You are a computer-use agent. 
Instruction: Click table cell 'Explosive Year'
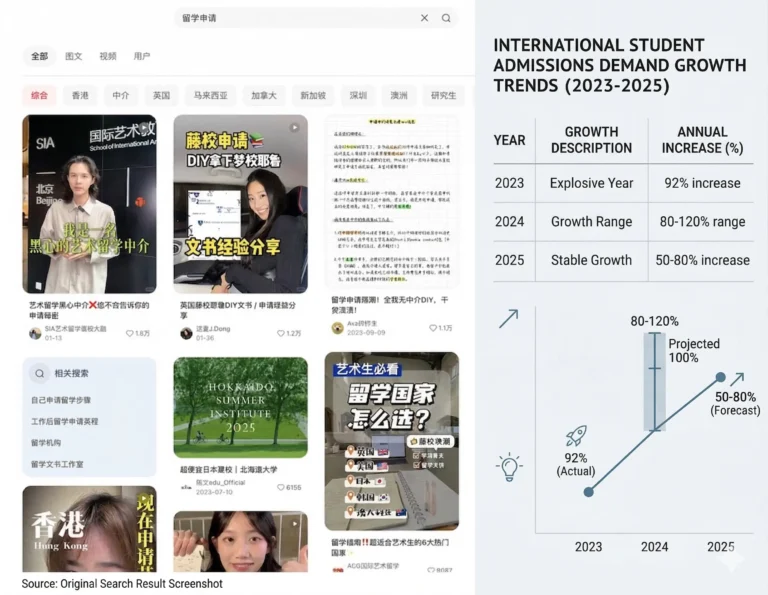(591, 183)
